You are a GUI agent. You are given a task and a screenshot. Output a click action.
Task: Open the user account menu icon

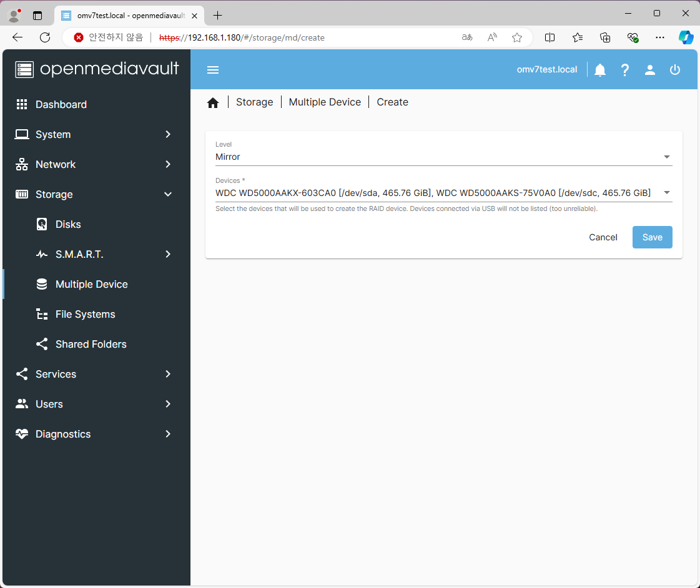point(650,69)
